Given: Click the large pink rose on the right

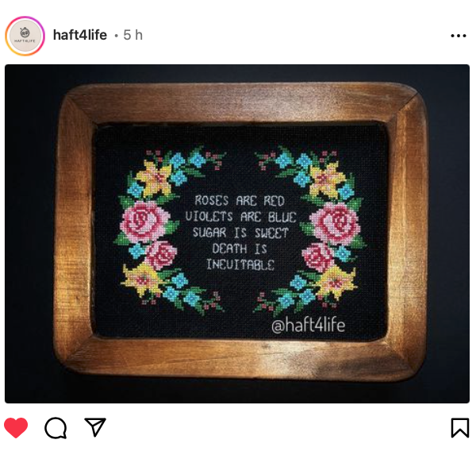Looking at the screenshot, I should pyautogui.click(x=336, y=224).
